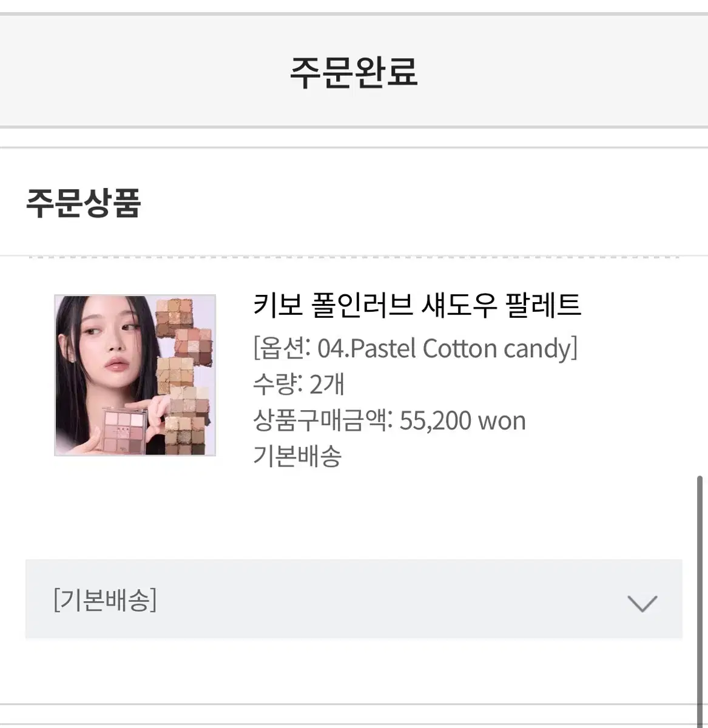The width and height of the screenshot is (708, 728).
Task: Click the 상품구매금액 55,200 won line
Action: point(389,420)
